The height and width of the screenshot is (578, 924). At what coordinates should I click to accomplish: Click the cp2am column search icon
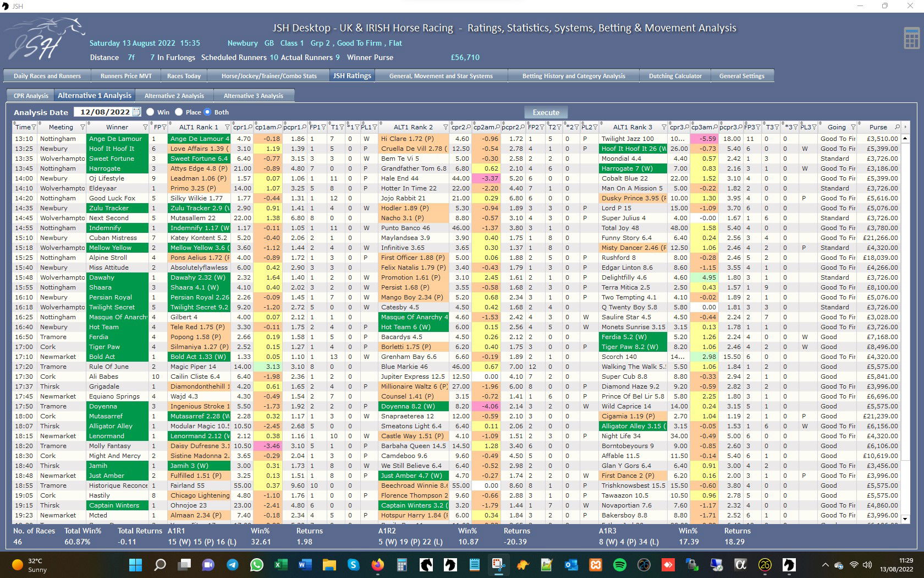tap(498, 127)
